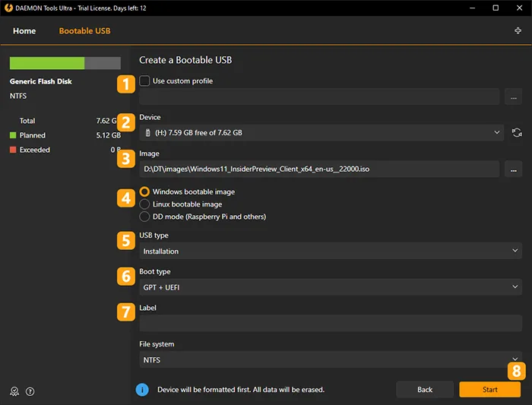Screen dimensions: 532x405
Task: Browse for a custom profile file
Action: pyautogui.click(x=514, y=97)
